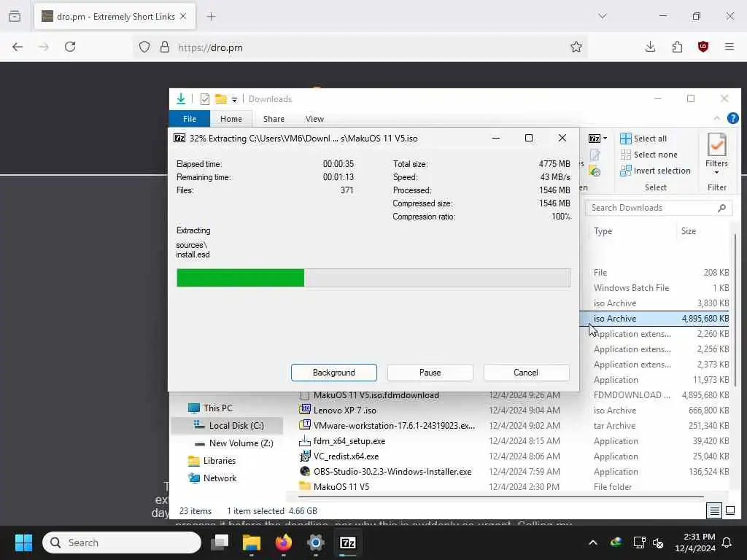Sort by Type column header

tap(603, 231)
